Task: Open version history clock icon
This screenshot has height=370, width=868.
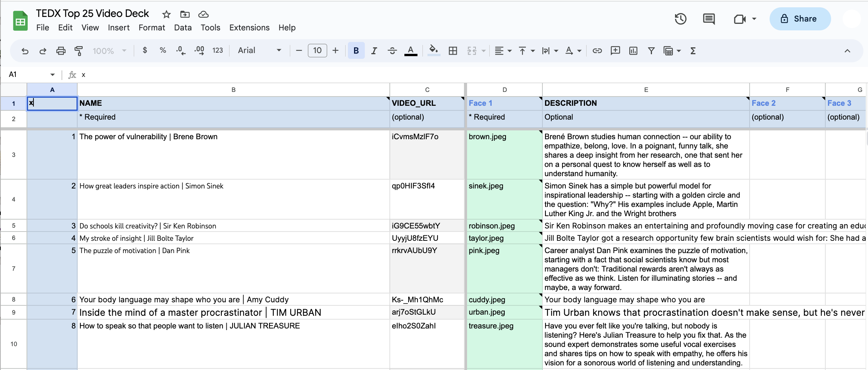Action: click(x=680, y=19)
